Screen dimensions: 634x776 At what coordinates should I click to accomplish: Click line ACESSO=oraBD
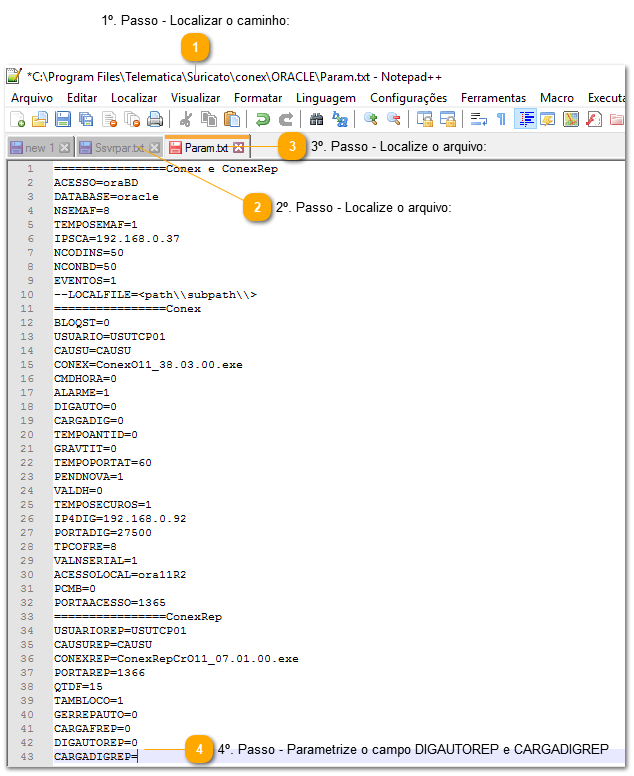pos(96,183)
